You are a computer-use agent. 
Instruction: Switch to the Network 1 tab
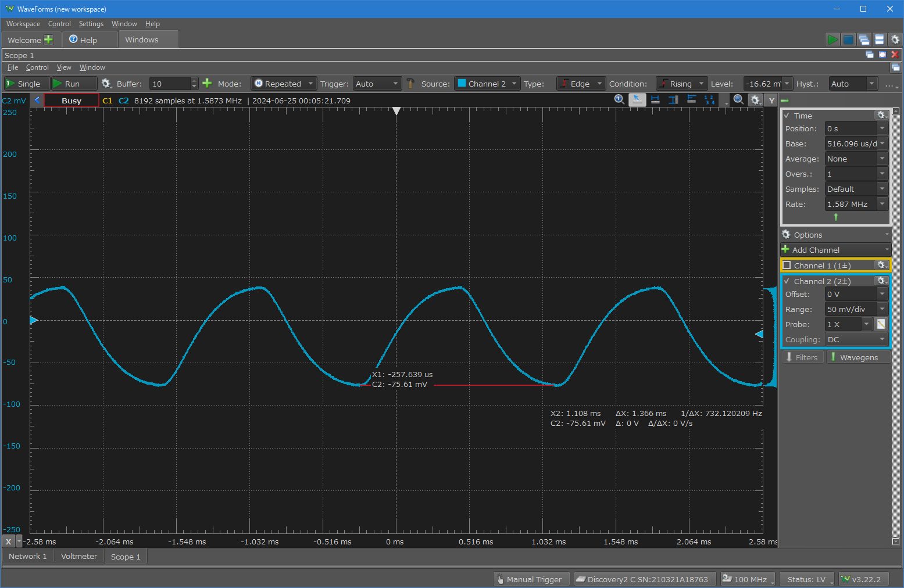pyautogui.click(x=27, y=556)
